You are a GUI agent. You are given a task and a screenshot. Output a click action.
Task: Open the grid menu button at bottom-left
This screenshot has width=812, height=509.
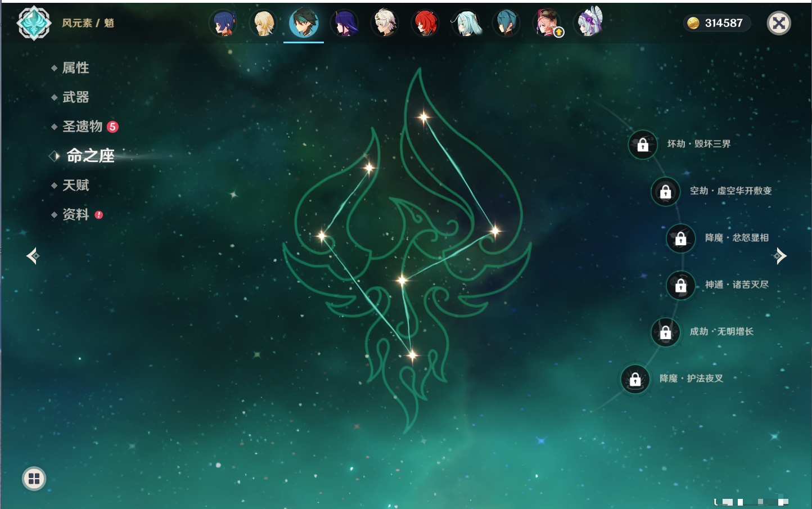[34, 479]
